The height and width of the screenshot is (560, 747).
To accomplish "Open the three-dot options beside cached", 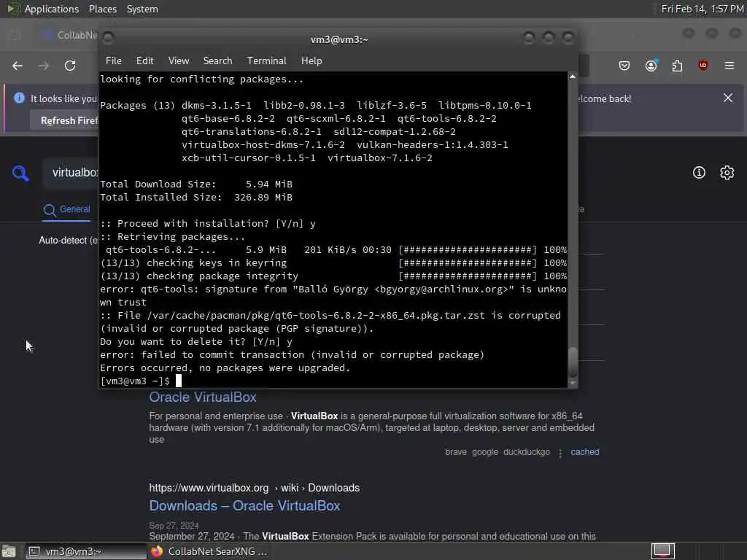I will (x=560, y=454).
